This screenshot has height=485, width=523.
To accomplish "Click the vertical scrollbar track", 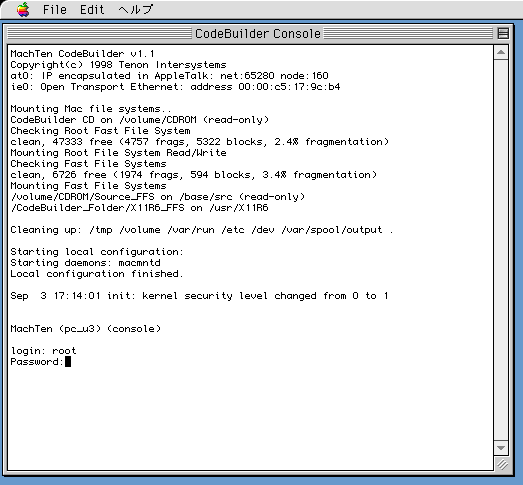I will (501, 250).
